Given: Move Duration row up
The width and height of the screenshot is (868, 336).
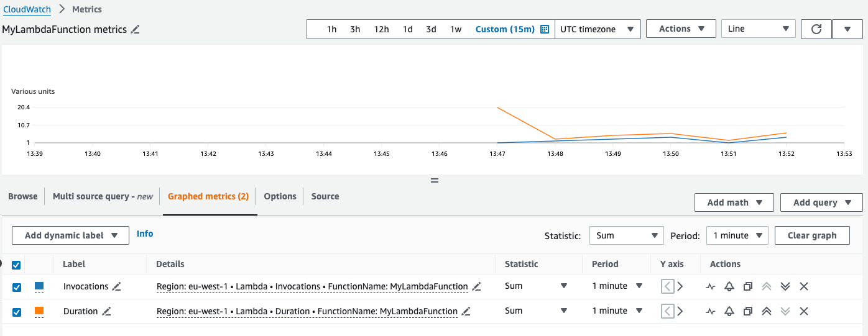Looking at the screenshot, I should pyautogui.click(x=767, y=311).
